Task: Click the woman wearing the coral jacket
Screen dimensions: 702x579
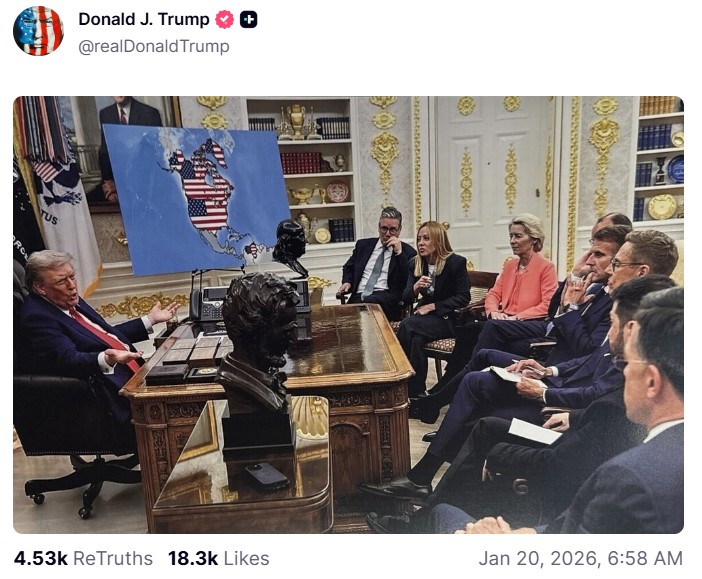Action: [x=522, y=270]
